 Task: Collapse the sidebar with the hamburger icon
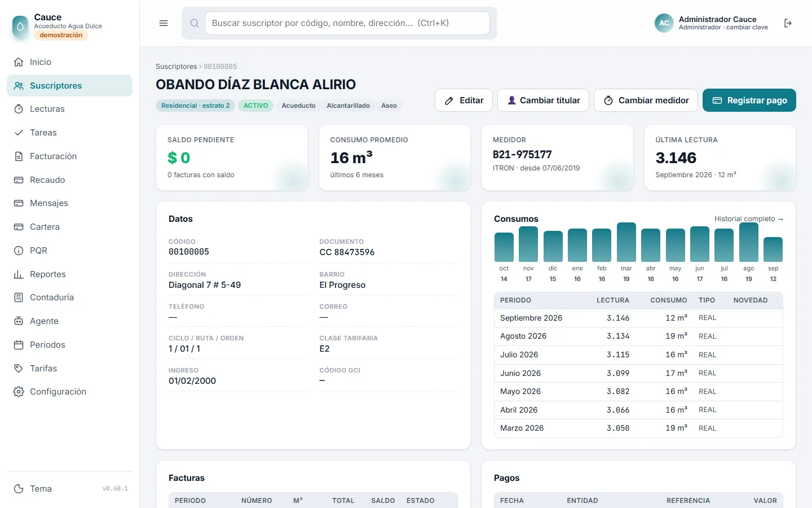(164, 23)
